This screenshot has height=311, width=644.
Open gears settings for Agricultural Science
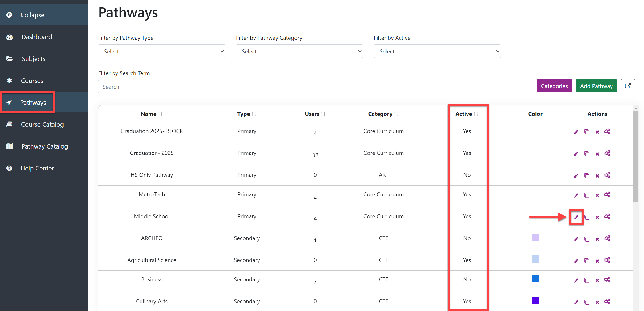pyautogui.click(x=607, y=260)
